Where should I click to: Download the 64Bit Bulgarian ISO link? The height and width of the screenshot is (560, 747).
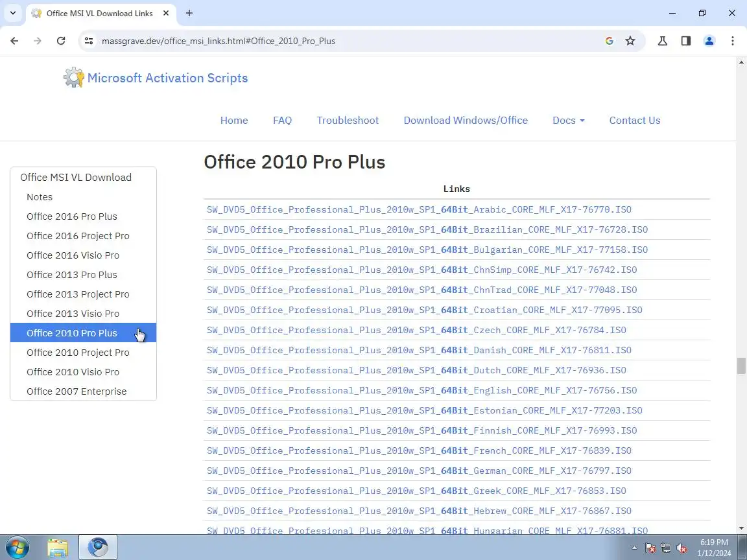[x=427, y=250]
